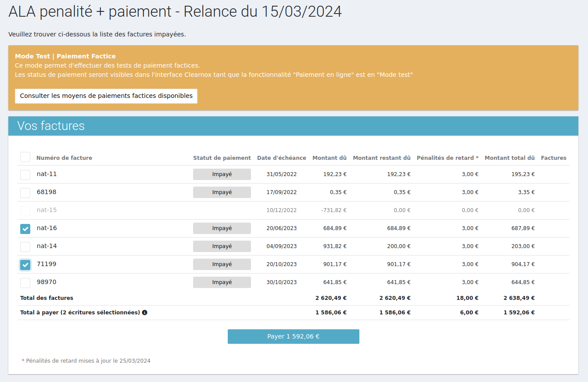This screenshot has width=588, height=382.
Task: Click the info icon next to Total à payer
Action: [x=145, y=313]
